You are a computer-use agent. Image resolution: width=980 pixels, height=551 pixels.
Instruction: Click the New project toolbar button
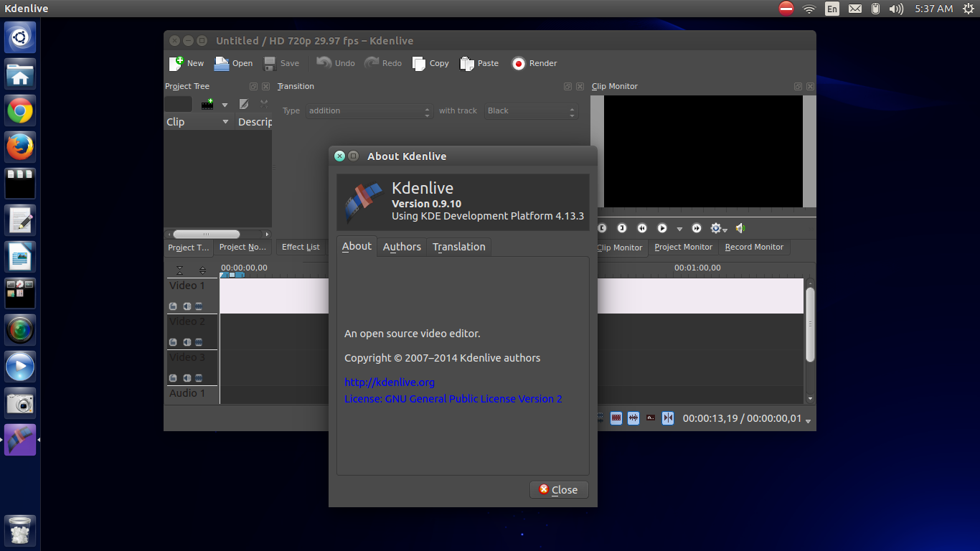point(187,63)
